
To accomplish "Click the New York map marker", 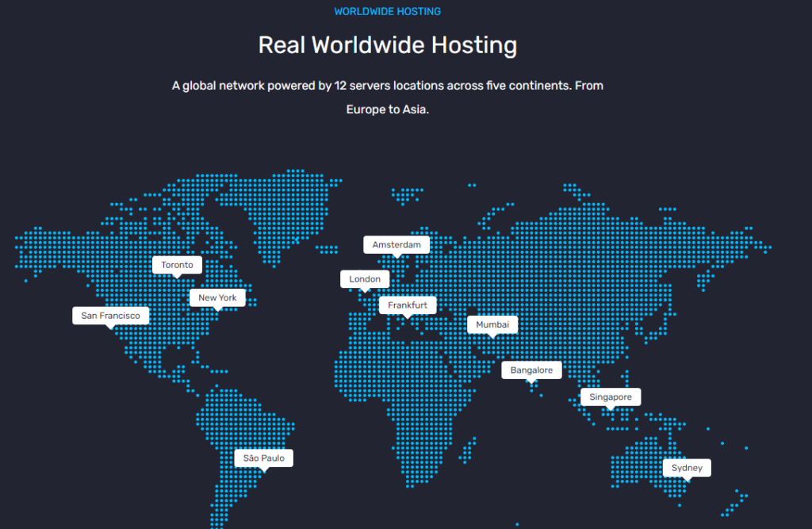I will pyautogui.click(x=217, y=297).
